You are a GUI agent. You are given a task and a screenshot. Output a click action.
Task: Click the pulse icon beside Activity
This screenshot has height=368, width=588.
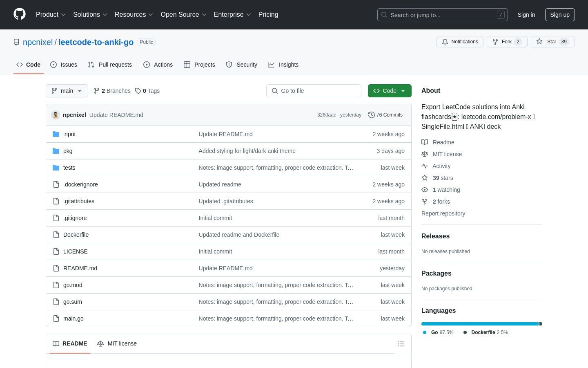tap(425, 166)
